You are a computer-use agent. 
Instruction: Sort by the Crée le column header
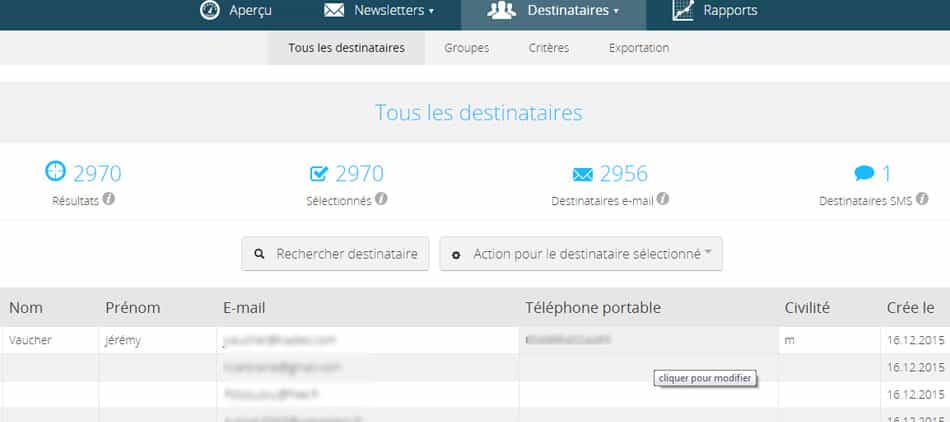tap(911, 308)
